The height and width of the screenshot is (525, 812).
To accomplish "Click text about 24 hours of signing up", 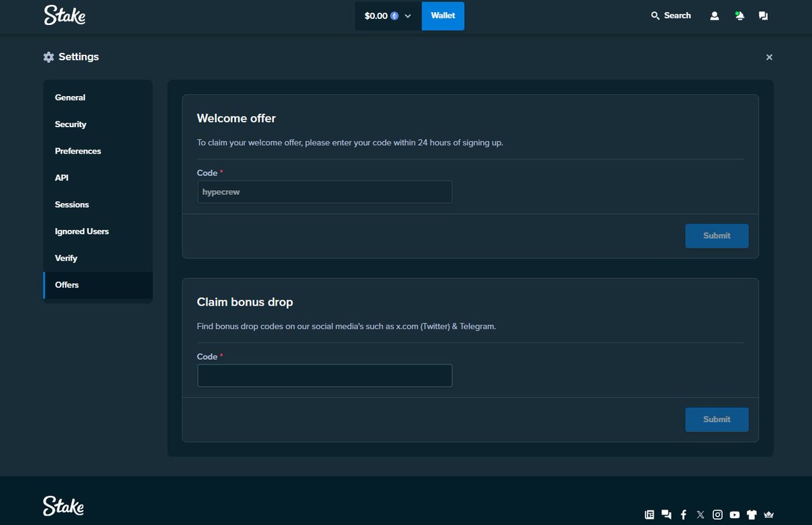I will point(350,143).
